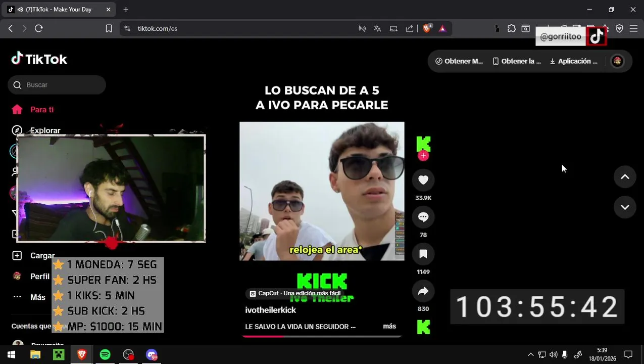644x364 pixels.
Task: Click the CapCut 'Una edición más fácil' tag
Action: point(295,293)
